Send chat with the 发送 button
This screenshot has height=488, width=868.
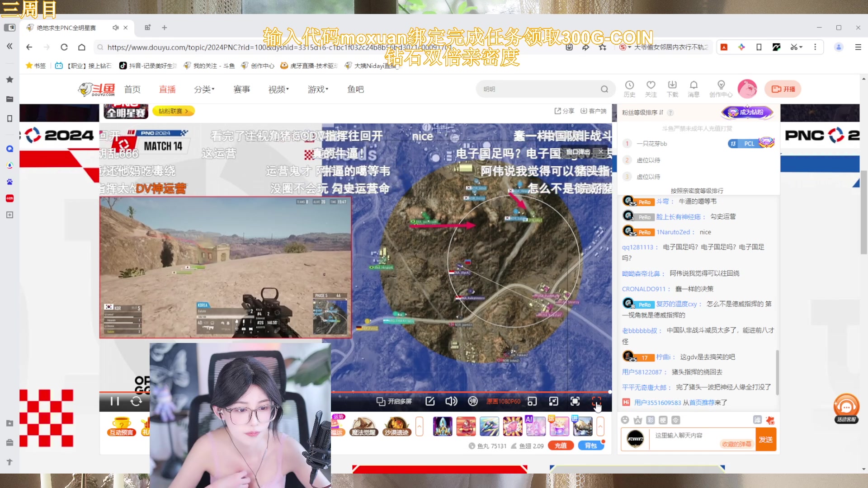point(766,439)
